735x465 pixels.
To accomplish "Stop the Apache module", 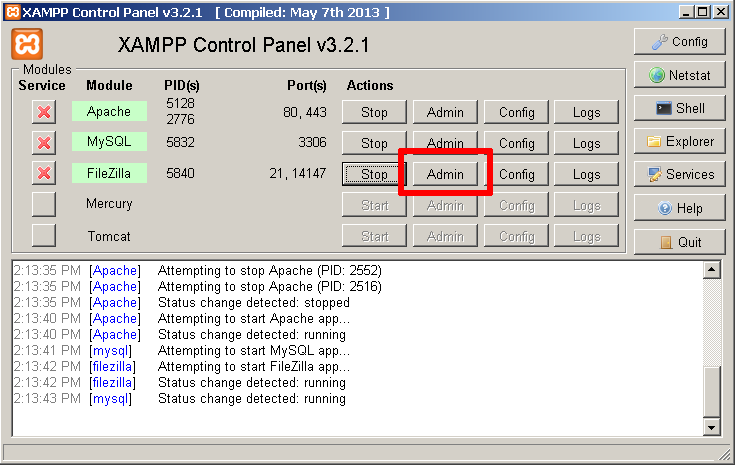I will [x=374, y=112].
